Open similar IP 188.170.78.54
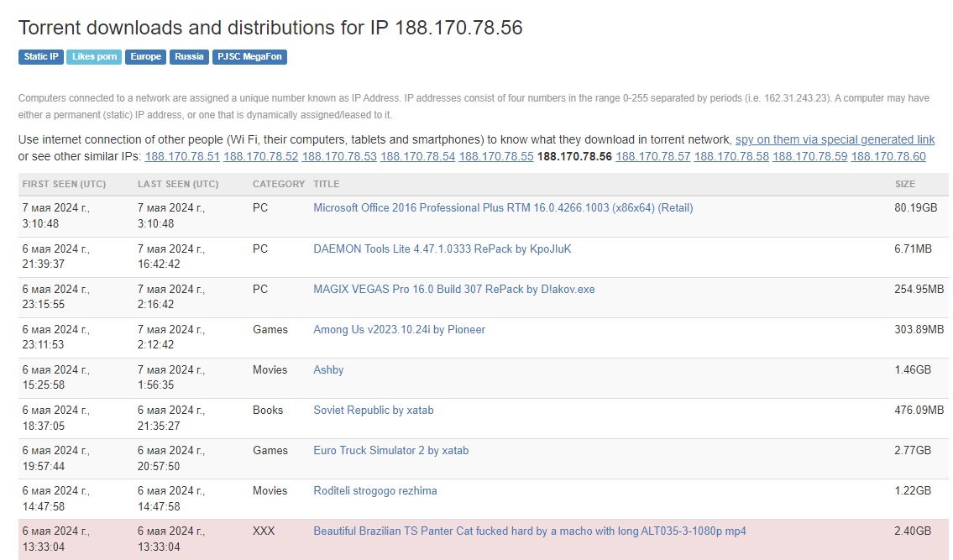This screenshot has height=560, width=953. 417,156
